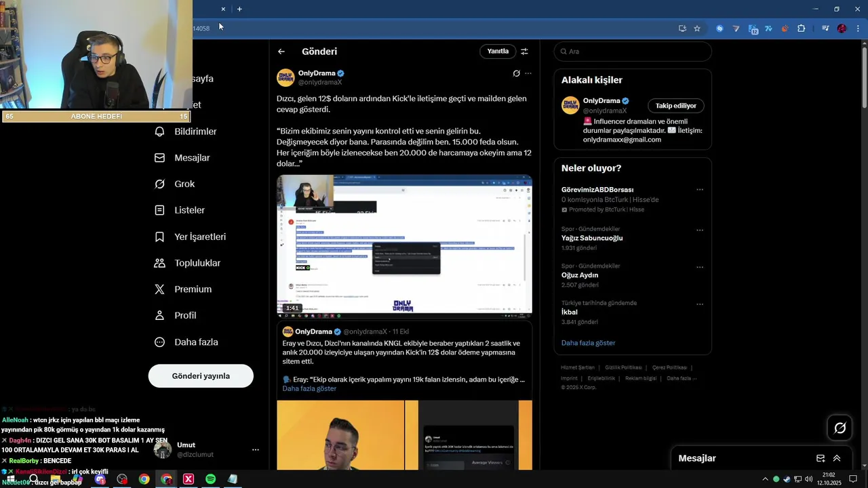Screen dimensions: 868x488
Task: Open Chrome profile avatar
Action: (x=842, y=28)
